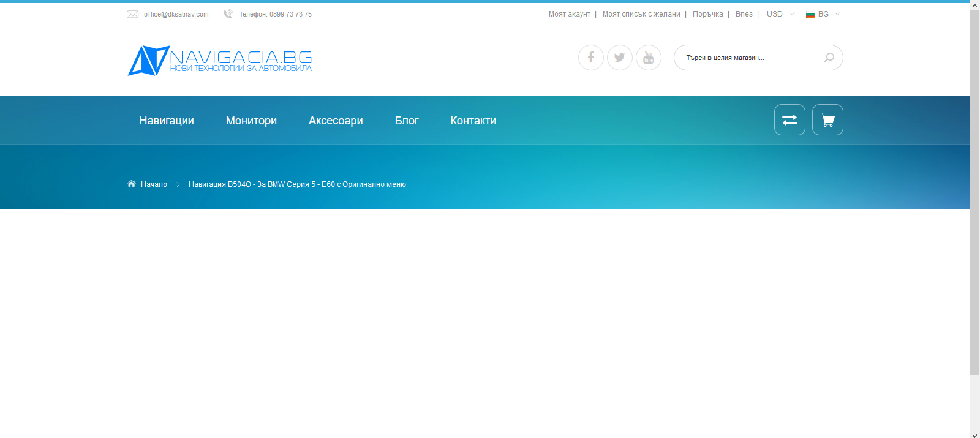Viewport: 980px width, 438px height.
Task: Go to the Блог page
Action: tap(407, 121)
